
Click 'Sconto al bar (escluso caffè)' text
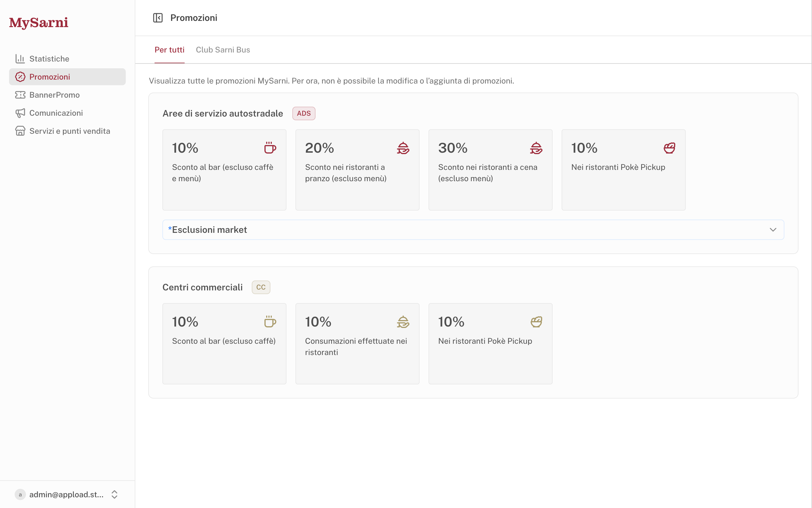(224, 341)
